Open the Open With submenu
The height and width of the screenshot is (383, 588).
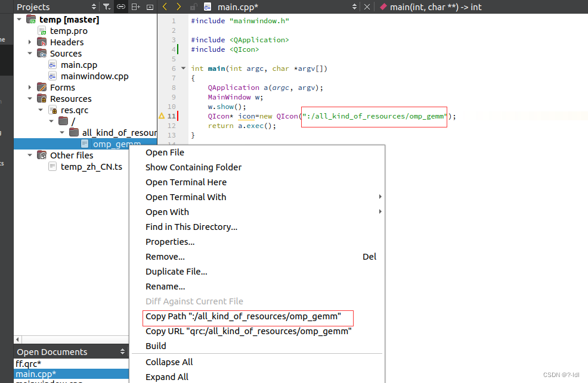(x=257, y=212)
